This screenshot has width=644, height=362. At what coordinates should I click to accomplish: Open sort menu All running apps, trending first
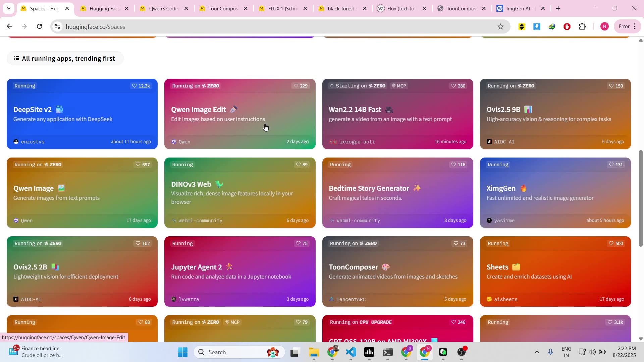click(65, 58)
